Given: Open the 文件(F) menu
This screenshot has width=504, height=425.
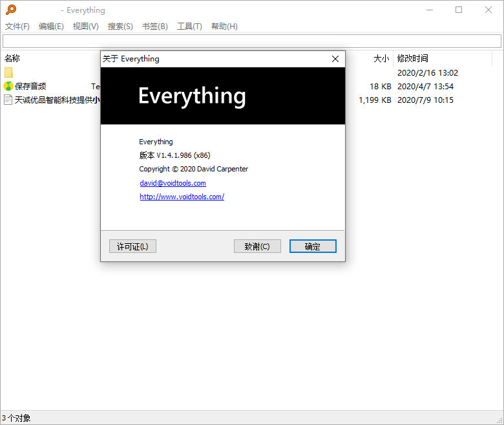Looking at the screenshot, I should pos(17,27).
